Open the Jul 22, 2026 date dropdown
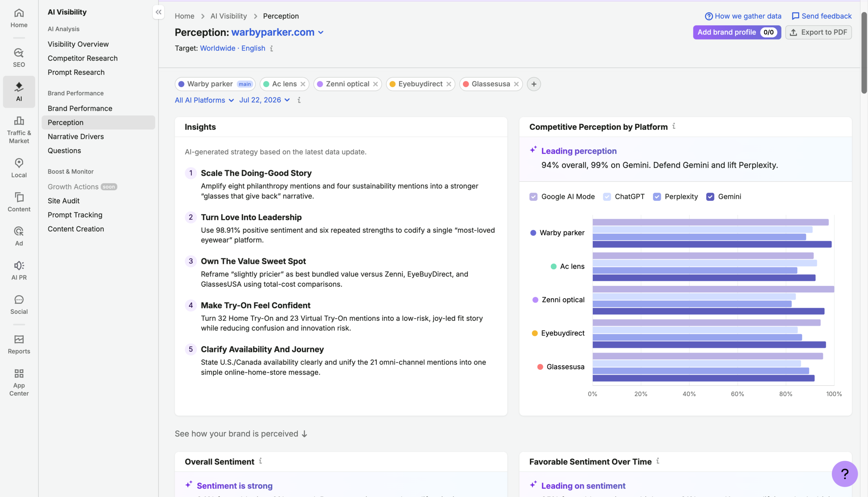 pos(264,100)
